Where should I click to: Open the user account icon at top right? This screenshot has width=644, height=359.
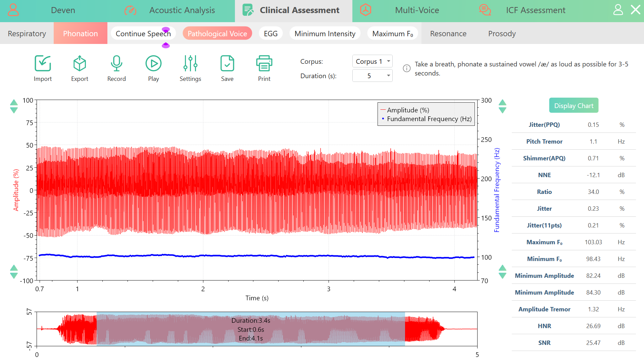pyautogui.click(x=618, y=10)
